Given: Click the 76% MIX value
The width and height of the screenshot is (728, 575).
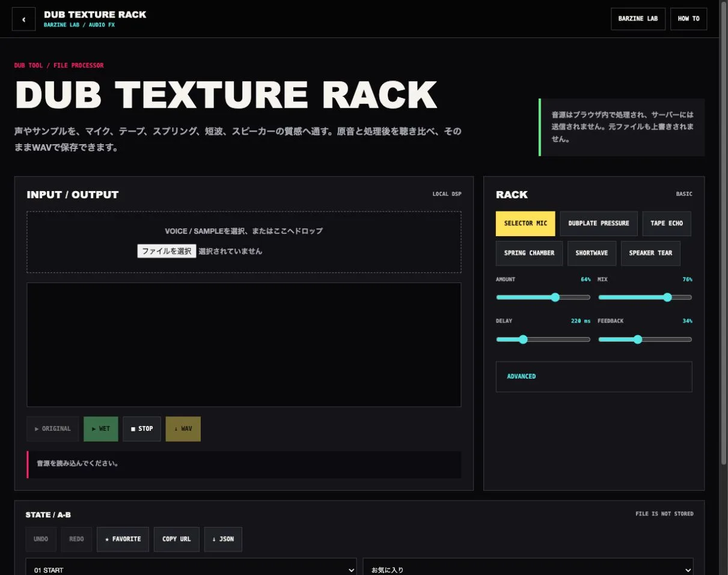Looking at the screenshot, I should [x=687, y=279].
